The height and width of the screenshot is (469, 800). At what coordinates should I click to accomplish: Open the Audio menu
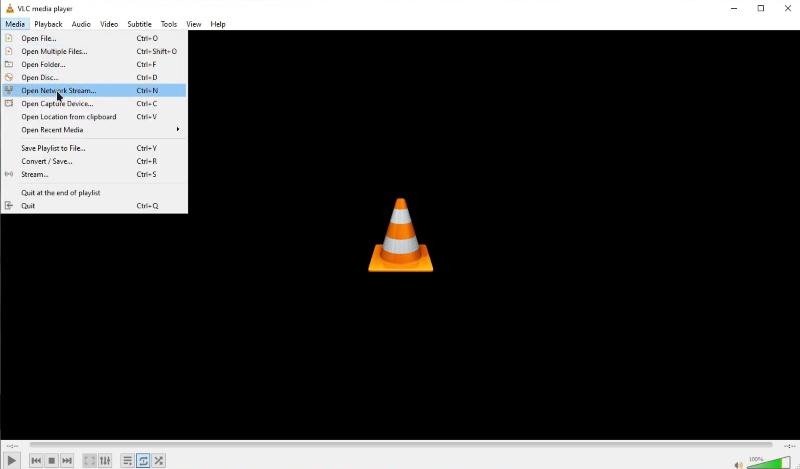tap(81, 24)
